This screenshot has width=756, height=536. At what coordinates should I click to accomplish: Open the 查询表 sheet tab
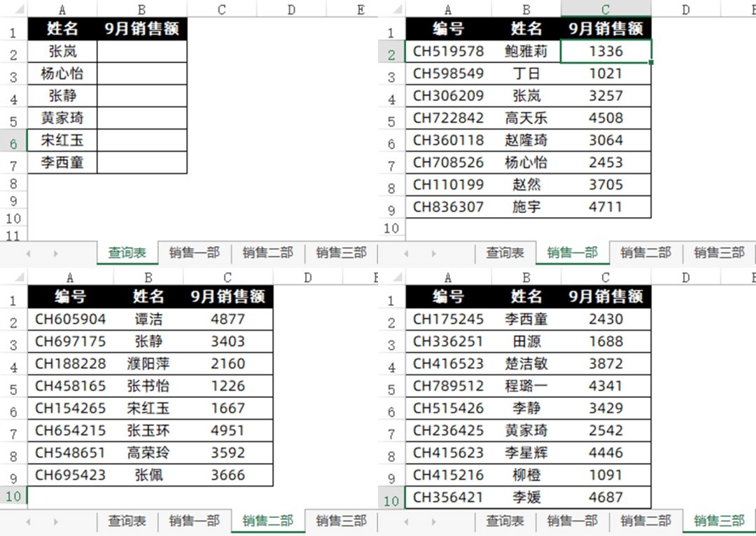click(127, 253)
